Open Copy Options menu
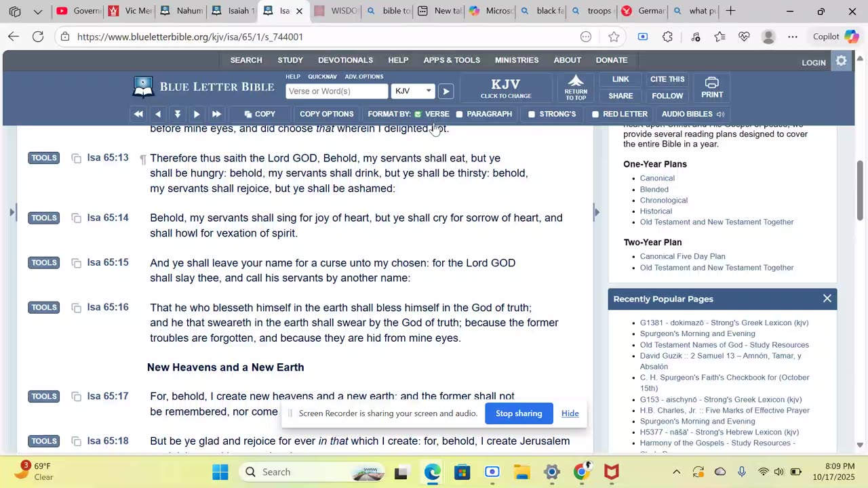The width and height of the screenshot is (868, 488). click(326, 114)
